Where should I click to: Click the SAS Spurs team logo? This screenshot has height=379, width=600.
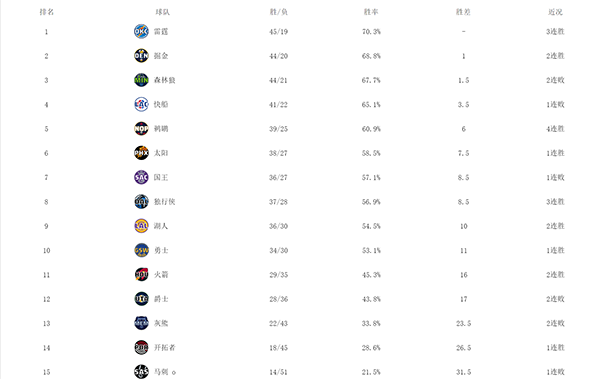(x=141, y=372)
